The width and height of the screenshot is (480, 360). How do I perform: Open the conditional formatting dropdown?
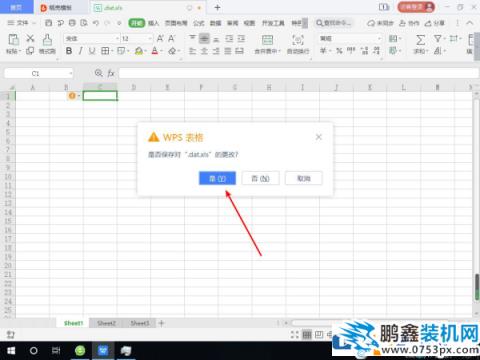coord(395,38)
